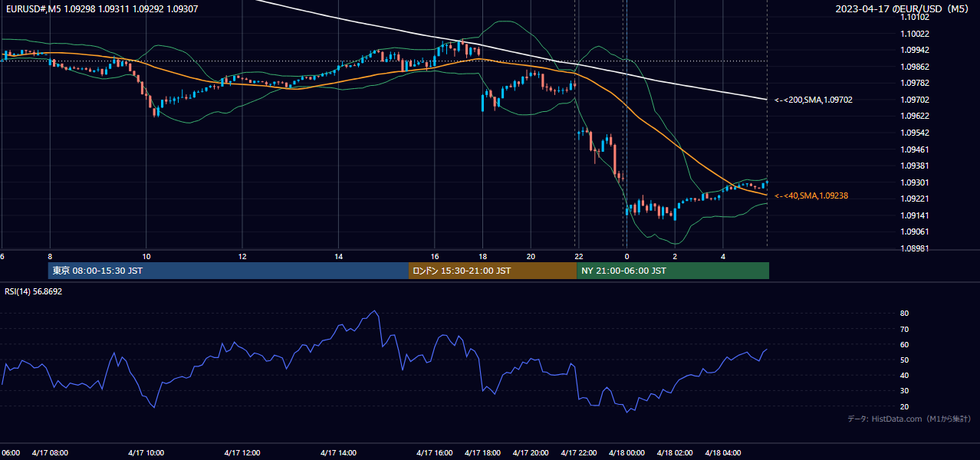Image resolution: width=980 pixels, height=460 pixels.
Task: Click the 4/17 20:00 time label
Action: pyautogui.click(x=531, y=453)
